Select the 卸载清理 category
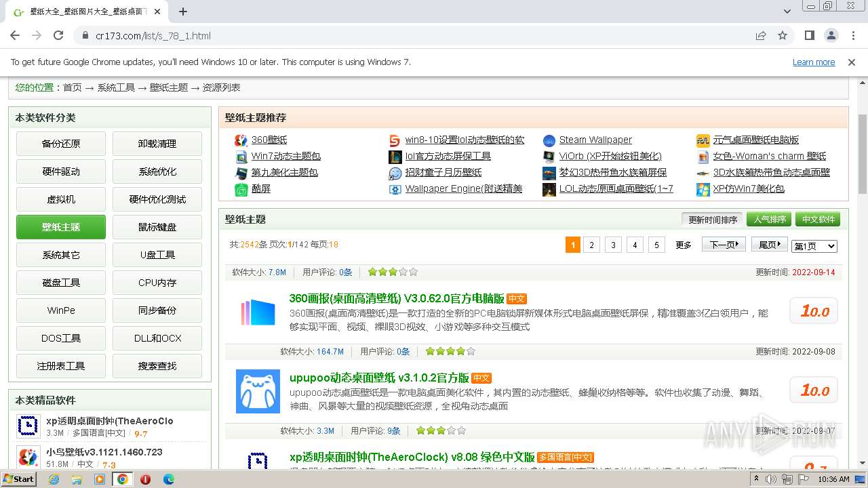 (x=157, y=144)
